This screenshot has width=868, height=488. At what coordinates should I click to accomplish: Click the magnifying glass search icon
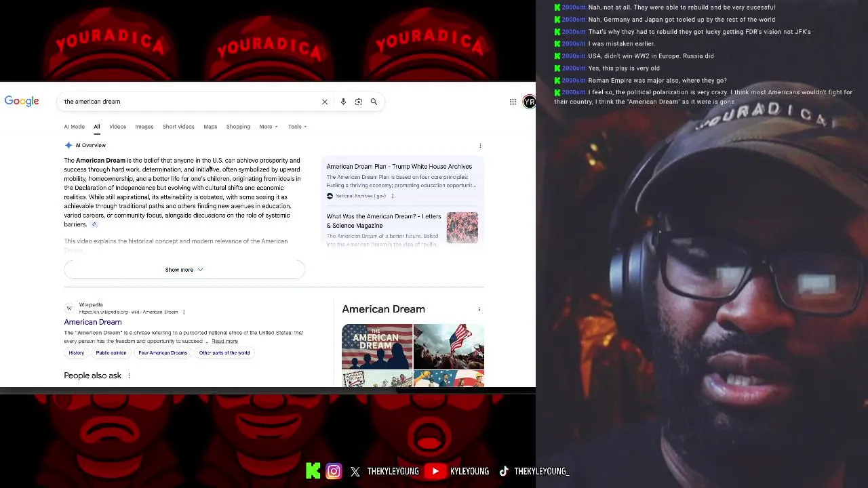point(374,102)
